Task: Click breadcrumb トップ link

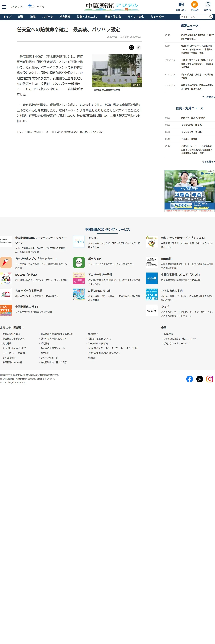Action: (x=20, y=132)
